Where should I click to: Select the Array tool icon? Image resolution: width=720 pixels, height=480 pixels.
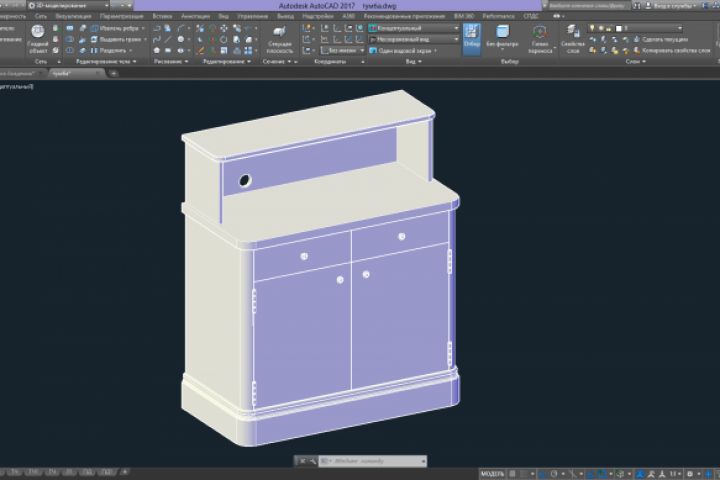[x=248, y=51]
